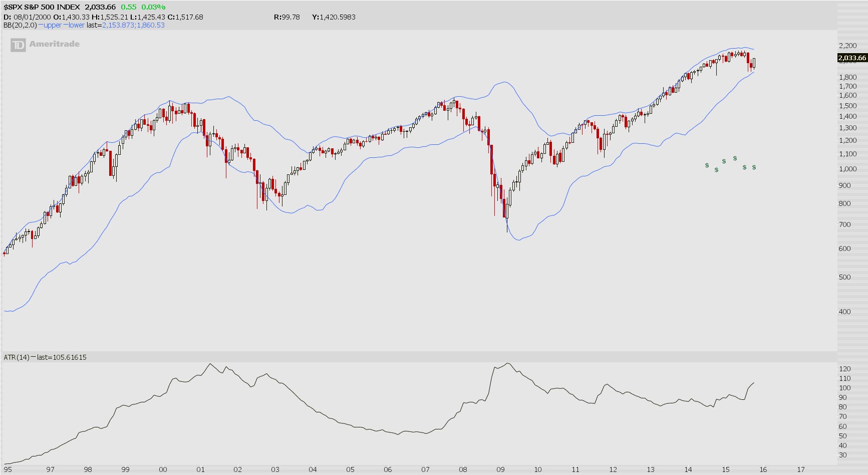Screen dimensions: 868x475
Task: Click the 15 year label on time axis
Action: (x=726, y=469)
